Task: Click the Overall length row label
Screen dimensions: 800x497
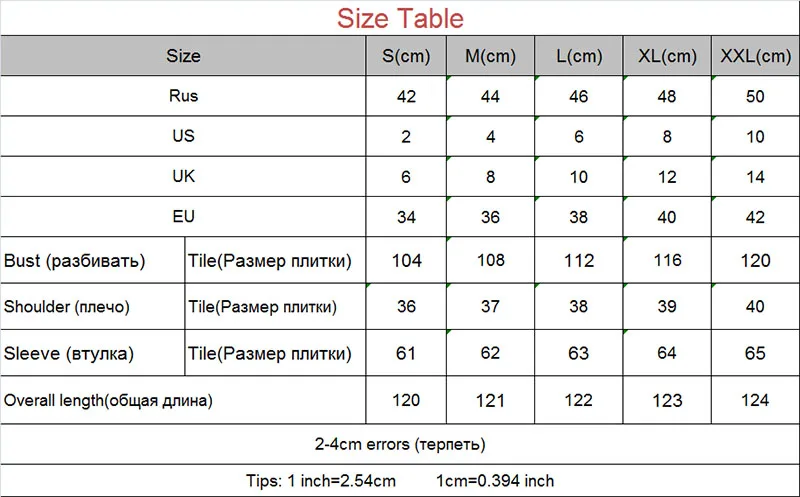Action: click(183, 400)
